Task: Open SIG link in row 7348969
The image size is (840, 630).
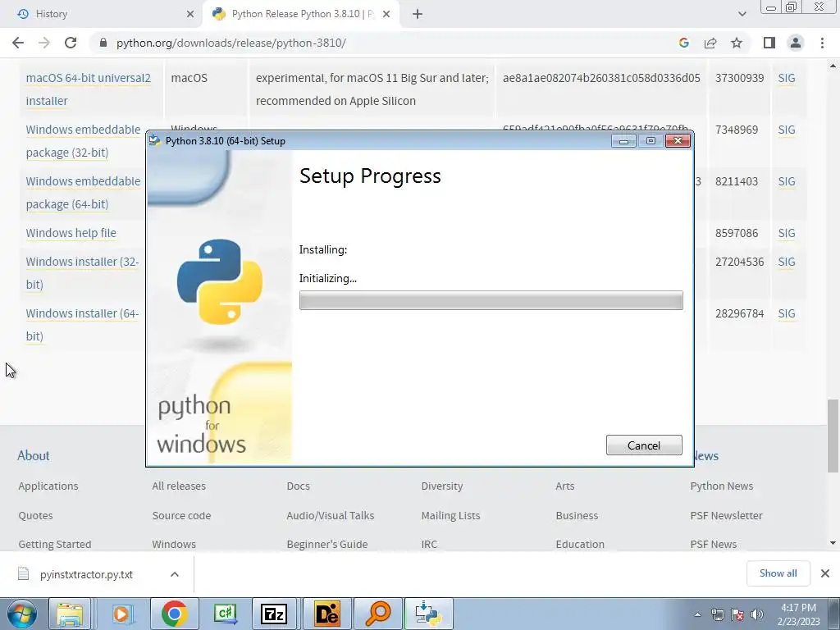Action: [787, 130]
